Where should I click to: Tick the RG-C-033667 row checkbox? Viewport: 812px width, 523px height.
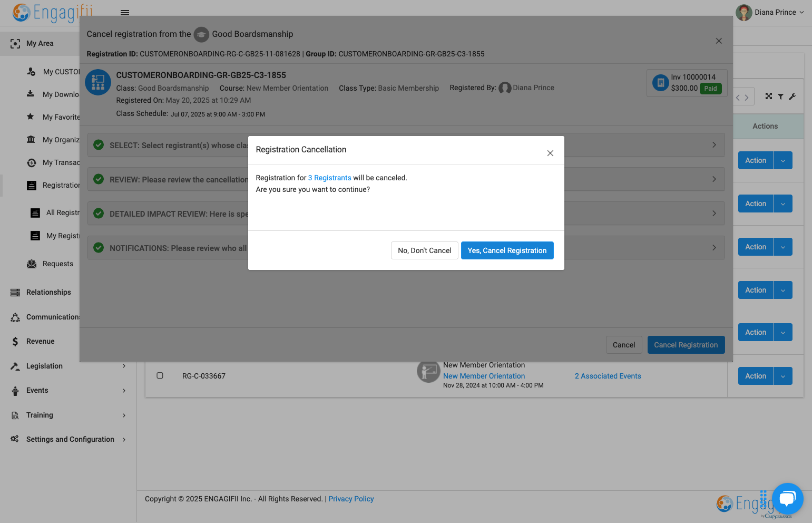tap(160, 375)
